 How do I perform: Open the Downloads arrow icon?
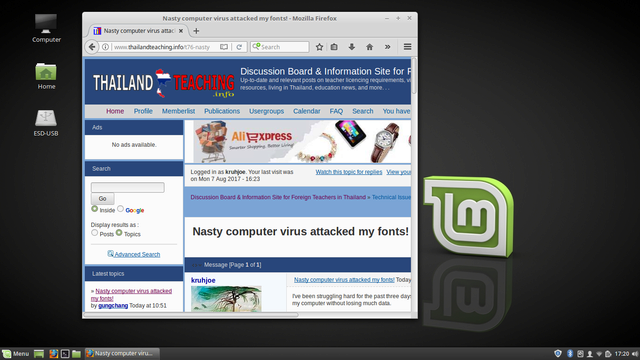click(351, 47)
